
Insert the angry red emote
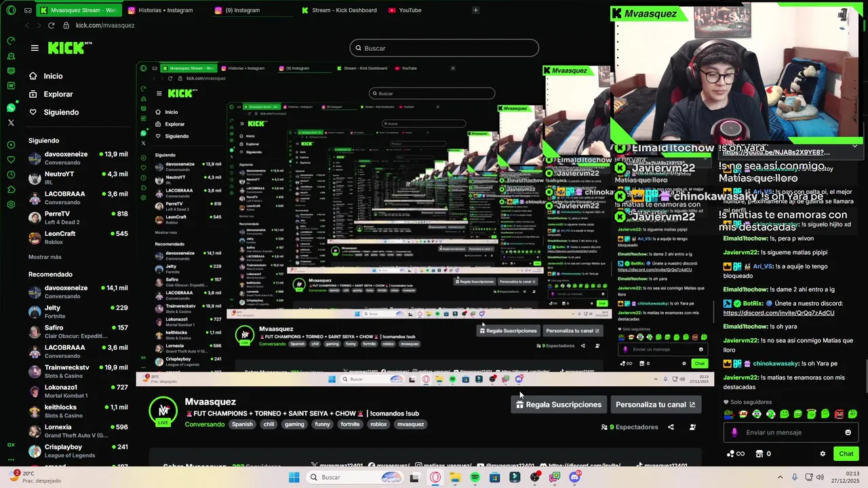[839, 414]
